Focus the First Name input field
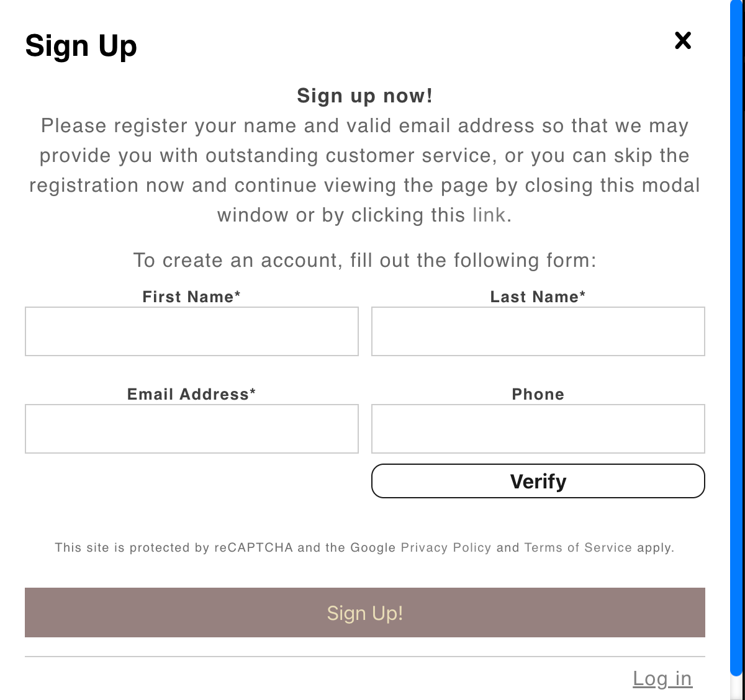This screenshot has width=745, height=700. pyautogui.click(x=192, y=331)
